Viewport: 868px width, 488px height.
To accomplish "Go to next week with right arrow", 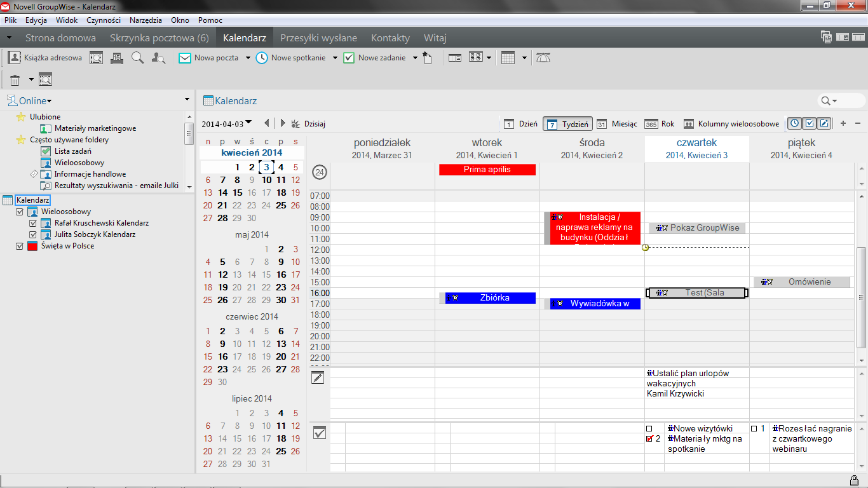I will (283, 124).
